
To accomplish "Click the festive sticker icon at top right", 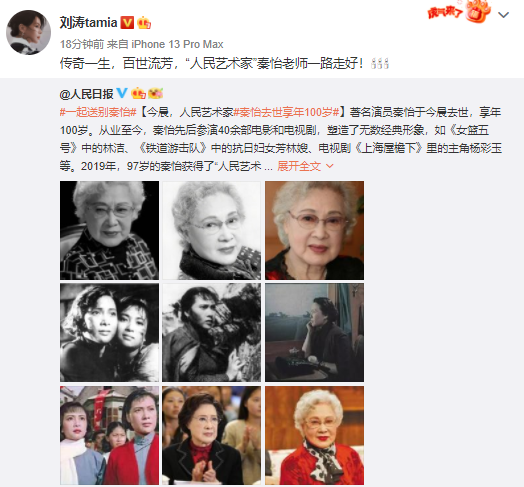I will click(x=460, y=12).
